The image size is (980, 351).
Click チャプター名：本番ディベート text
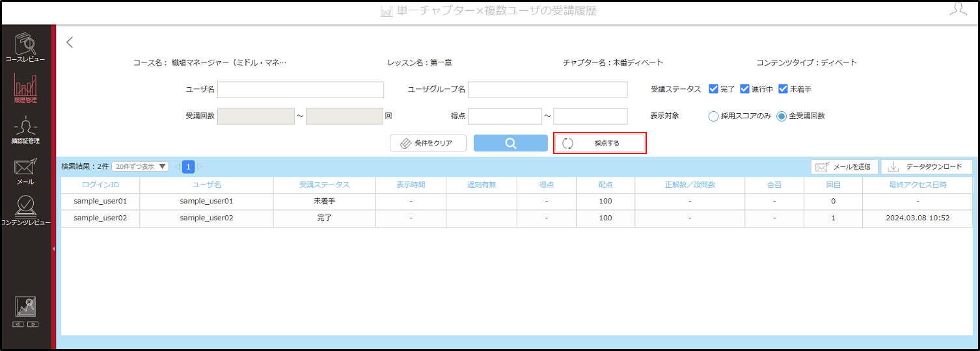(x=613, y=63)
